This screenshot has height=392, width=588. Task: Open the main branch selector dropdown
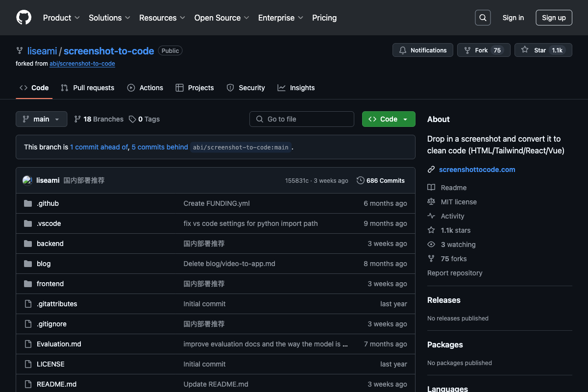coord(42,119)
